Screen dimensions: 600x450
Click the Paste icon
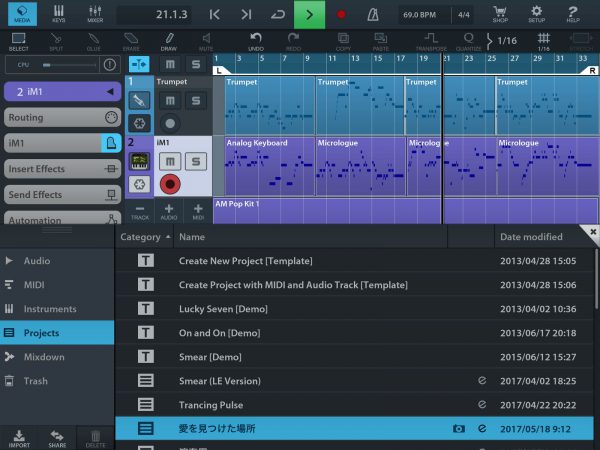click(380, 42)
